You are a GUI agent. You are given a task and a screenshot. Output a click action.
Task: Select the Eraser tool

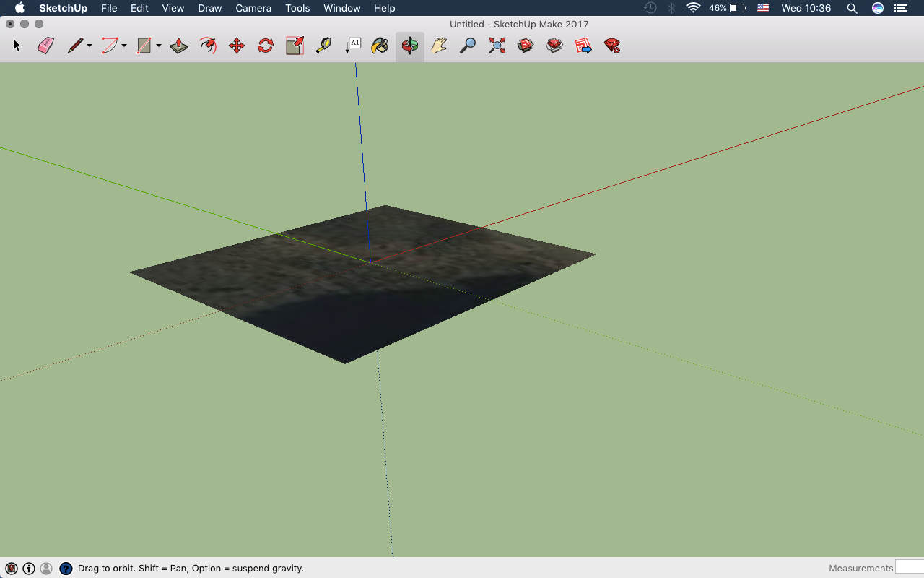45,45
